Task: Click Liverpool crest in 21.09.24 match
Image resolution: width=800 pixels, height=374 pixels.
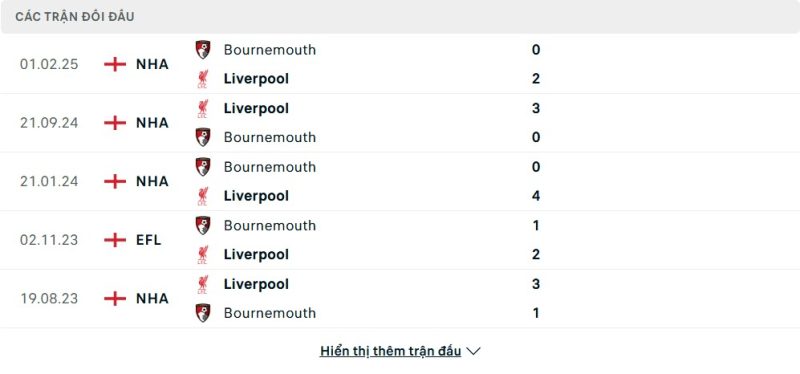Action: [x=203, y=108]
